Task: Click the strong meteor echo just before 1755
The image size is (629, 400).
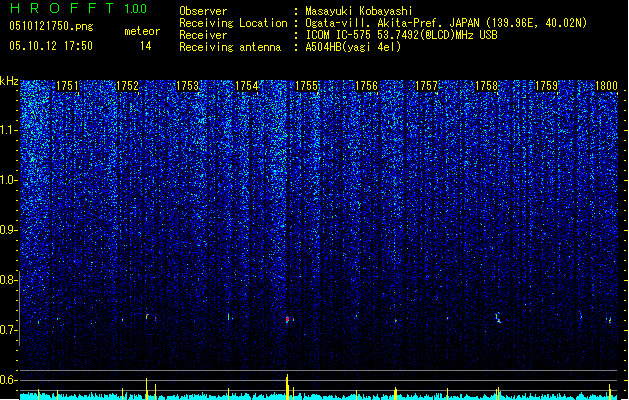Action: pyautogui.click(x=287, y=319)
